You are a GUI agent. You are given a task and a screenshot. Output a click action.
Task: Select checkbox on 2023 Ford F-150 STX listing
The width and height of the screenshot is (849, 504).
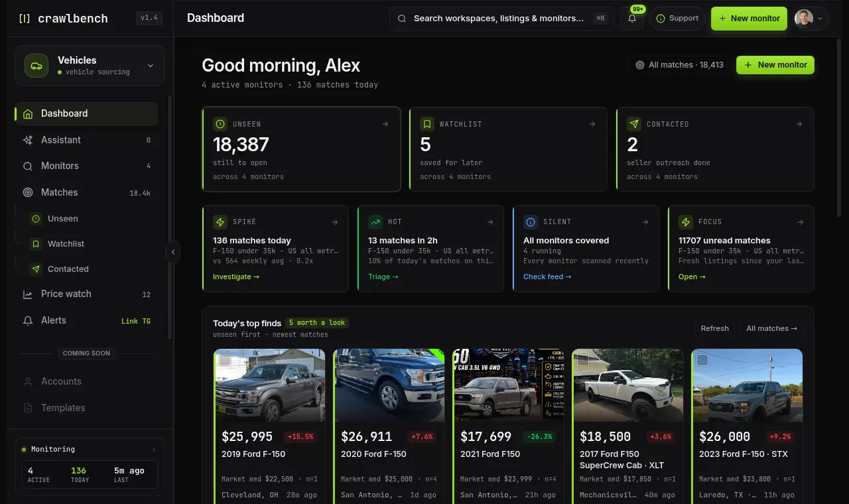click(x=702, y=360)
